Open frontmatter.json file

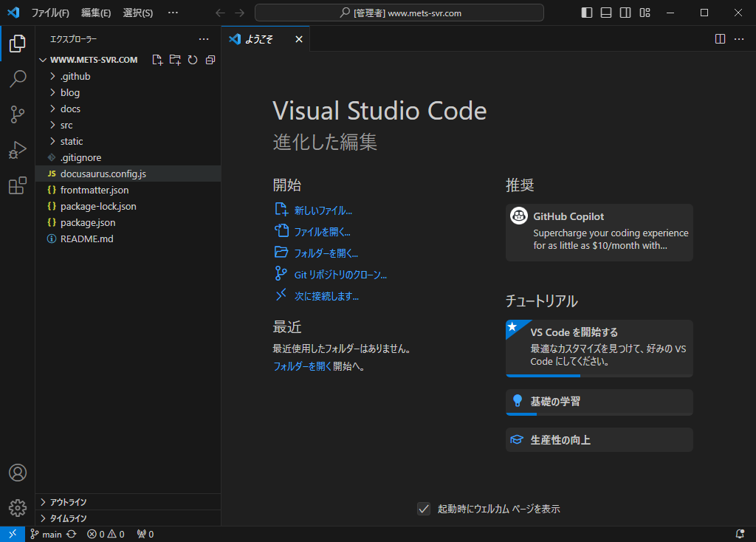[128, 190]
